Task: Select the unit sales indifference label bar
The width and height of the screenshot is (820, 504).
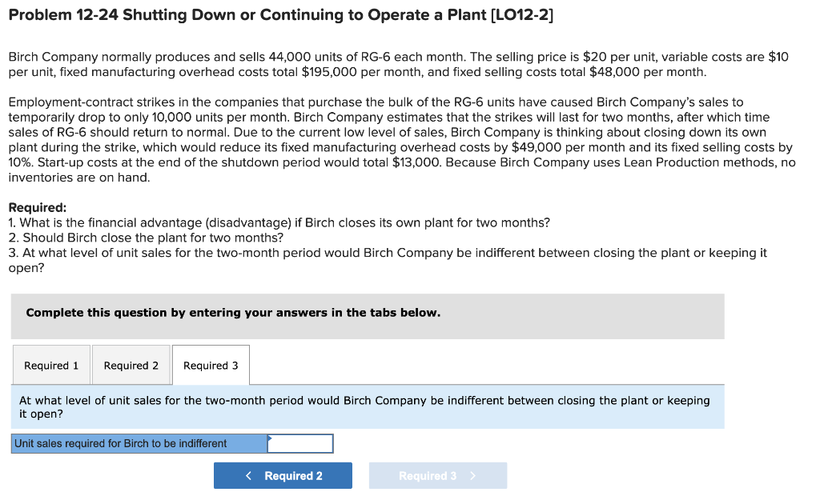Action: (136, 443)
